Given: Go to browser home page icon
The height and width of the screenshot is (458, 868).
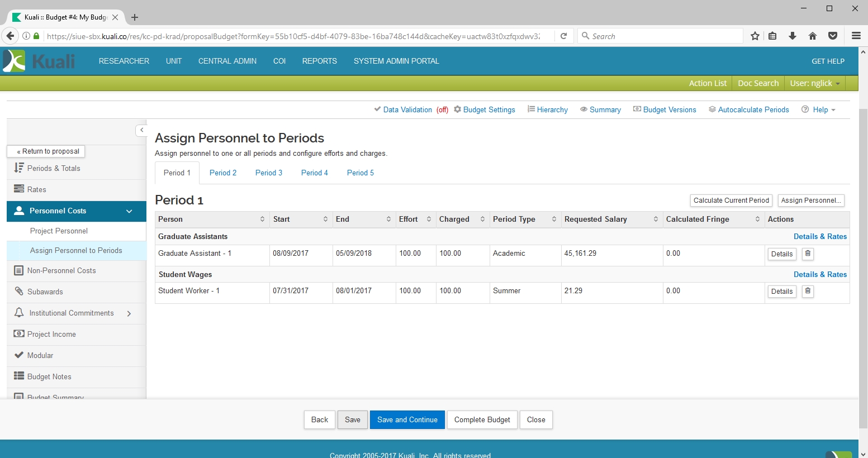Looking at the screenshot, I should click(x=813, y=36).
